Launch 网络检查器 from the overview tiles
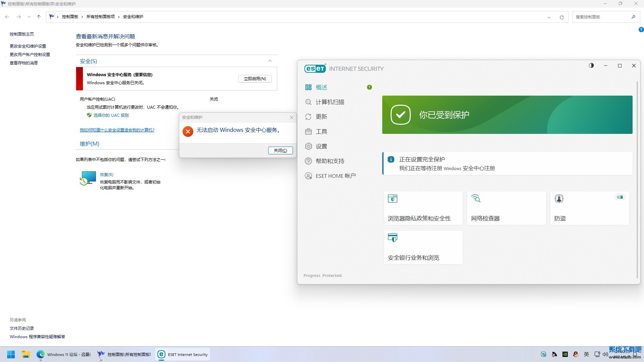Screen dimensions: 644x362 (506, 208)
